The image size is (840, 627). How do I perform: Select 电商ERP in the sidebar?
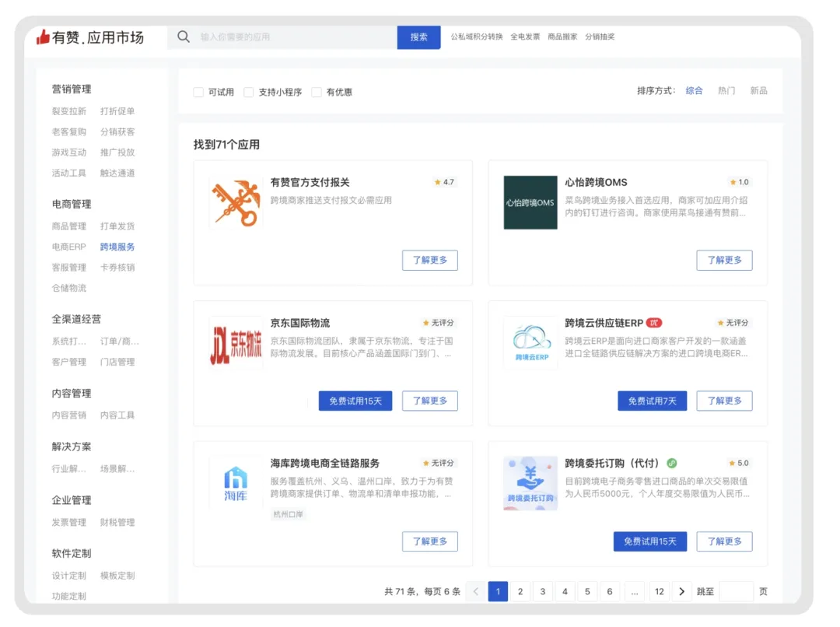(69, 247)
